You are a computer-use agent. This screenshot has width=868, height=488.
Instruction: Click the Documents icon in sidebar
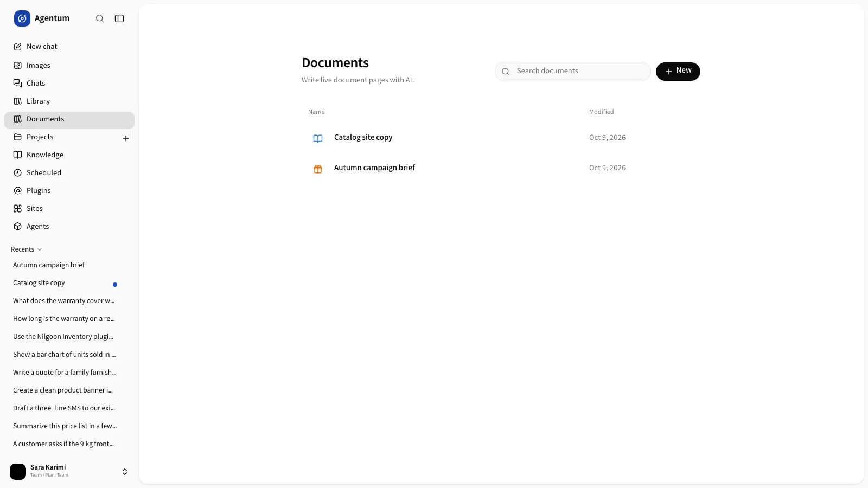click(x=18, y=119)
